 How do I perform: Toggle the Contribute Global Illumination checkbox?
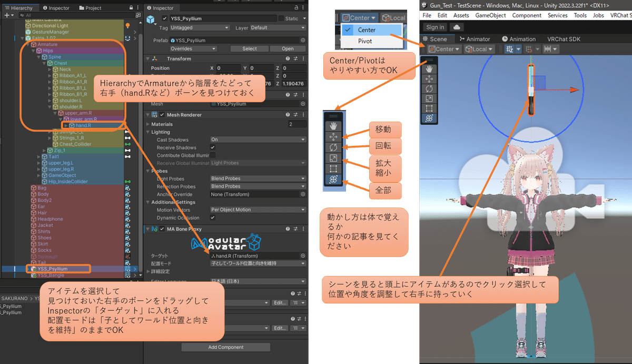pos(213,155)
